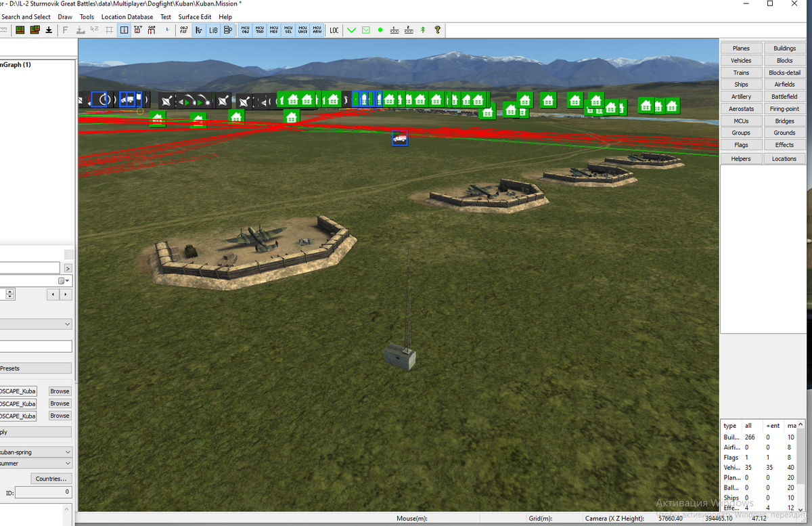This screenshot has width=812, height=526.
Task: Toggle the MCU MES filter button
Action: (274, 30)
